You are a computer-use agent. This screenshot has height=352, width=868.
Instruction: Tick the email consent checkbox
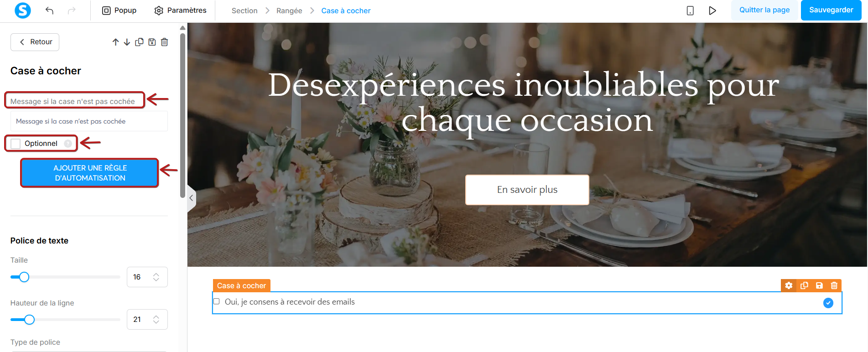(x=217, y=301)
